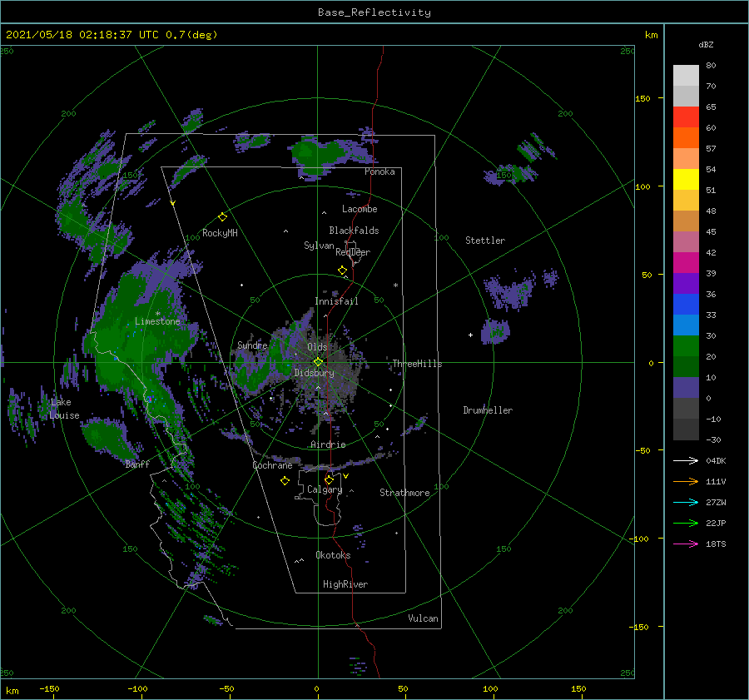This screenshot has height=700, width=749.
Task: Pick the magenta swatch between 42 and 39
Action: coord(686,263)
